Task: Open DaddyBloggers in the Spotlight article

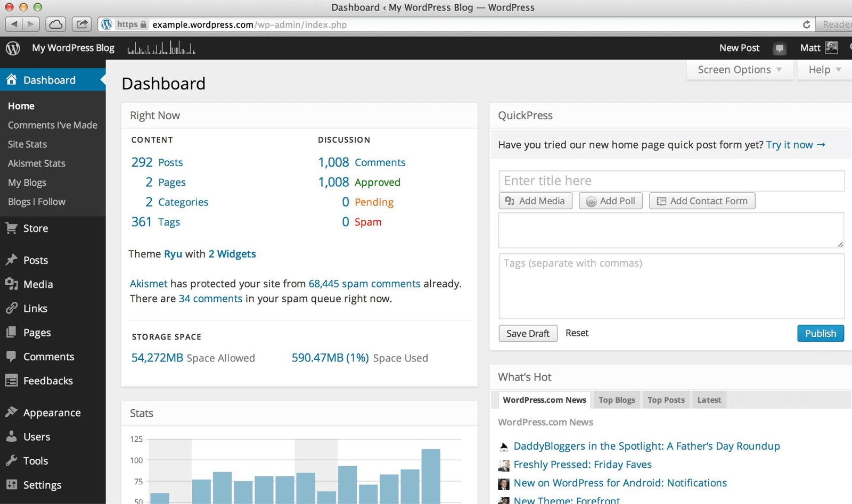Action: [646, 446]
